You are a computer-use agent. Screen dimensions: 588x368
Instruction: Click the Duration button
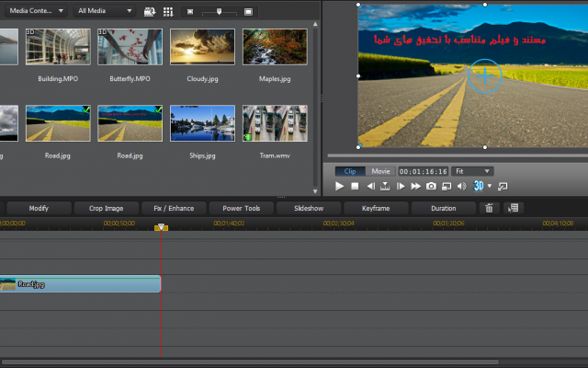tap(443, 208)
